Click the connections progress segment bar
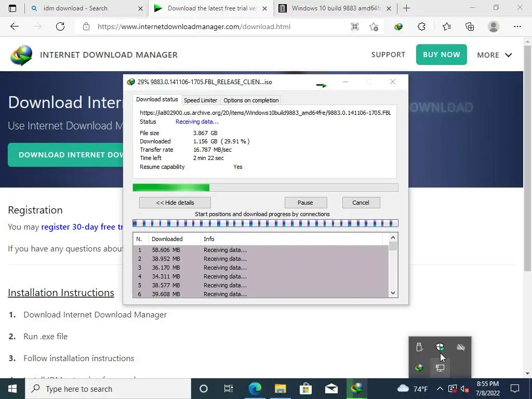532x399 pixels. pyautogui.click(x=265, y=223)
